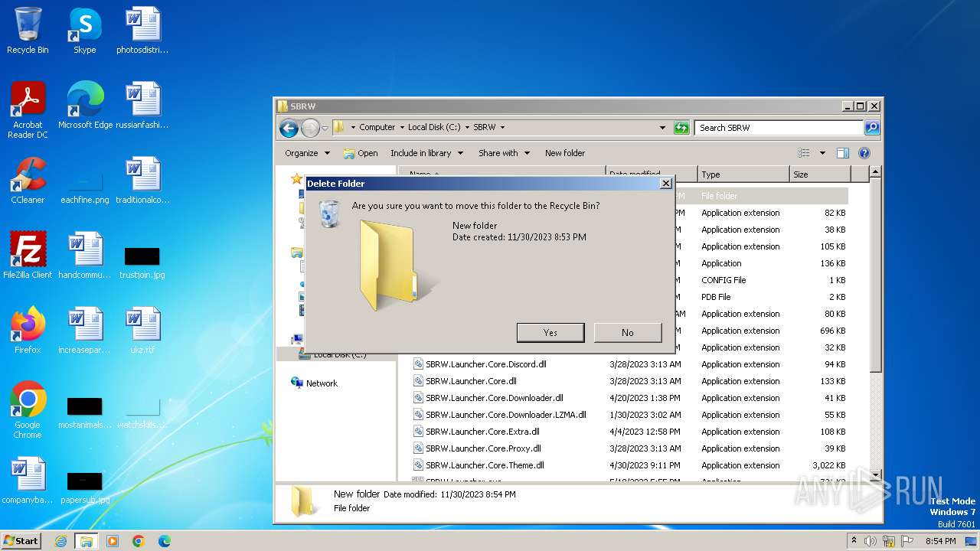980x551 pixels.
Task: Open photosdistri Word document on desktop
Action: tap(142, 31)
